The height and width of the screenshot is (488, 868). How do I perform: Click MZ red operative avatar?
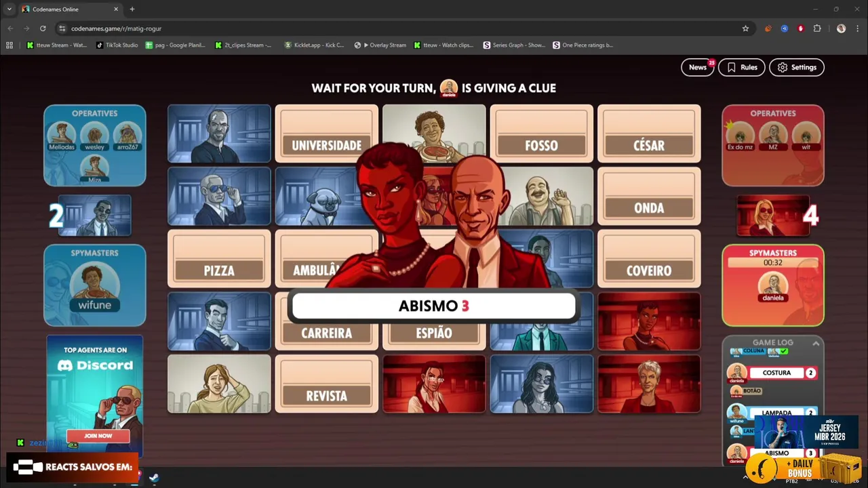[773, 136]
